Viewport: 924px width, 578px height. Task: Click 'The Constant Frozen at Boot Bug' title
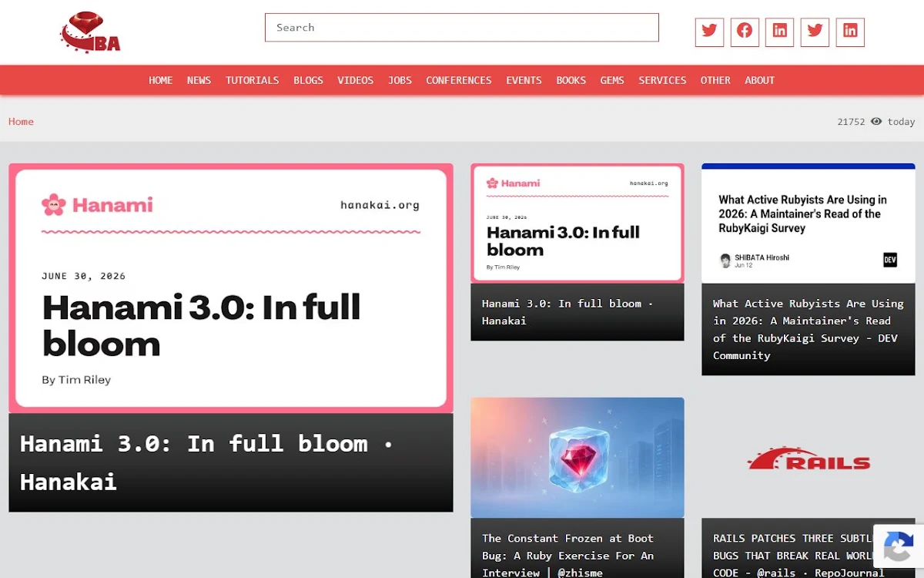click(x=568, y=555)
